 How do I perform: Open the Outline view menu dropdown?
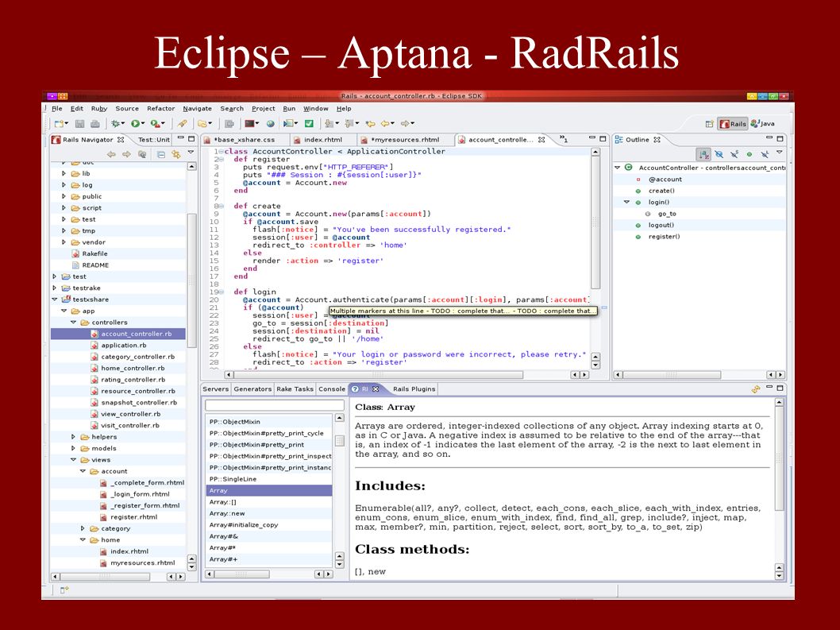click(x=780, y=153)
